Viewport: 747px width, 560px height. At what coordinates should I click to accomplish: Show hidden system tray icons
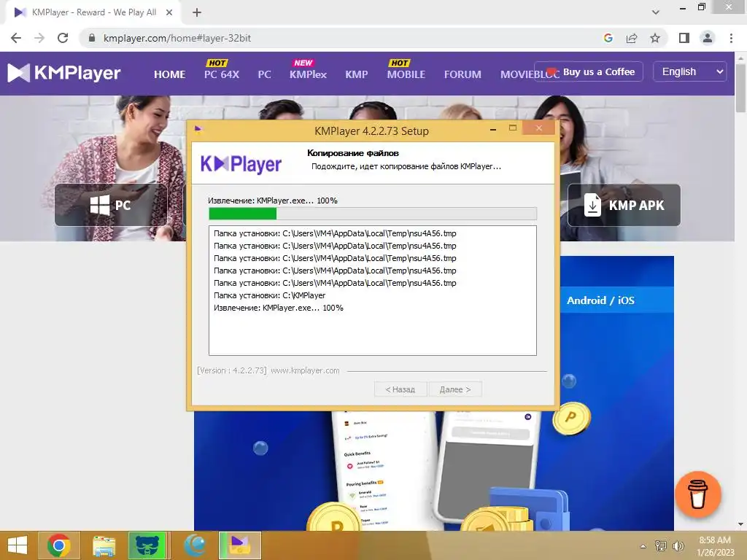[643, 546]
